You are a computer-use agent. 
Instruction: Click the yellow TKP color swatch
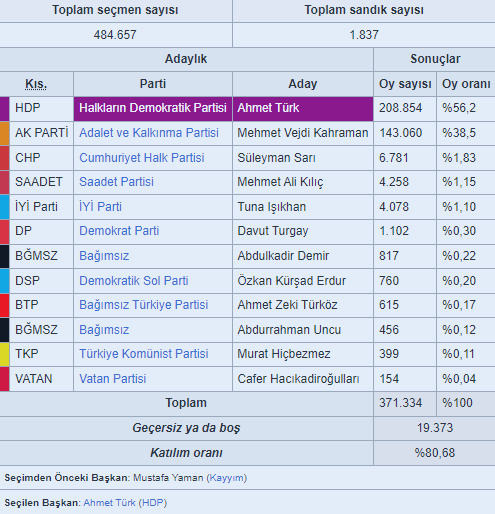4,354
